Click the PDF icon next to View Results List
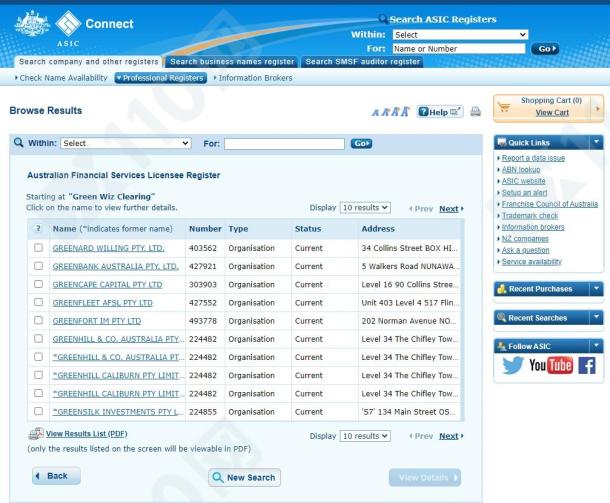610x503 pixels. 36,434
